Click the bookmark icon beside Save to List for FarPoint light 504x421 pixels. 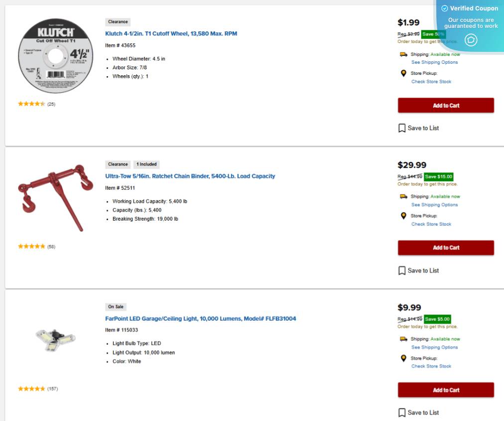click(x=402, y=413)
